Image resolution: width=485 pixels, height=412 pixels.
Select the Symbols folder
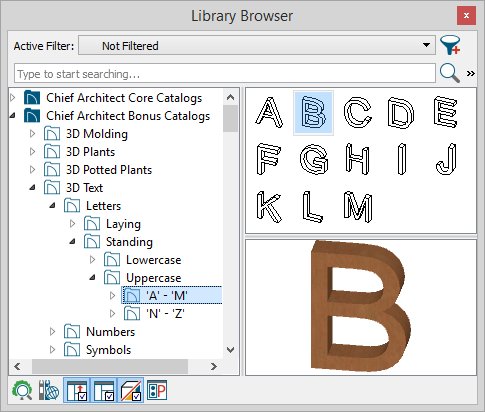108,350
